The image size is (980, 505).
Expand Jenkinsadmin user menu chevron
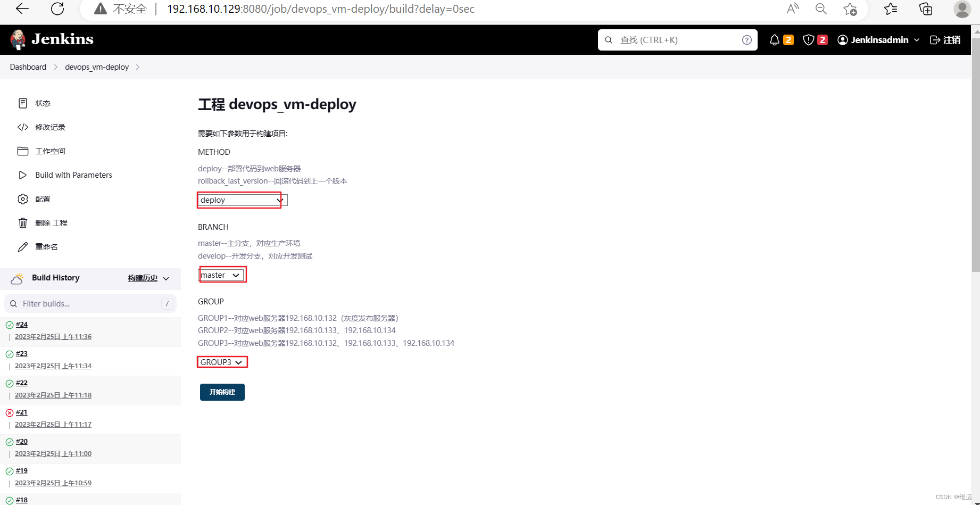tap(917, 40)
